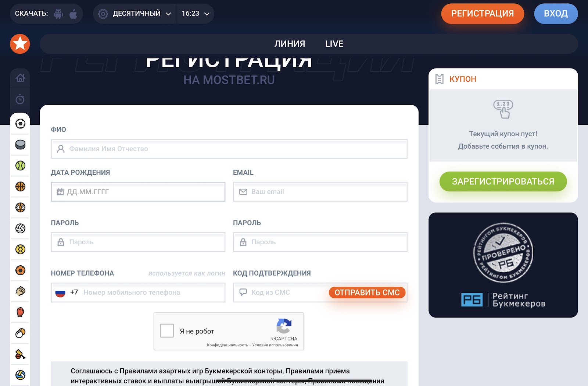588x386 pixels.
Task: Expand the 16:23 time dropdown
Action: (196, 14)
